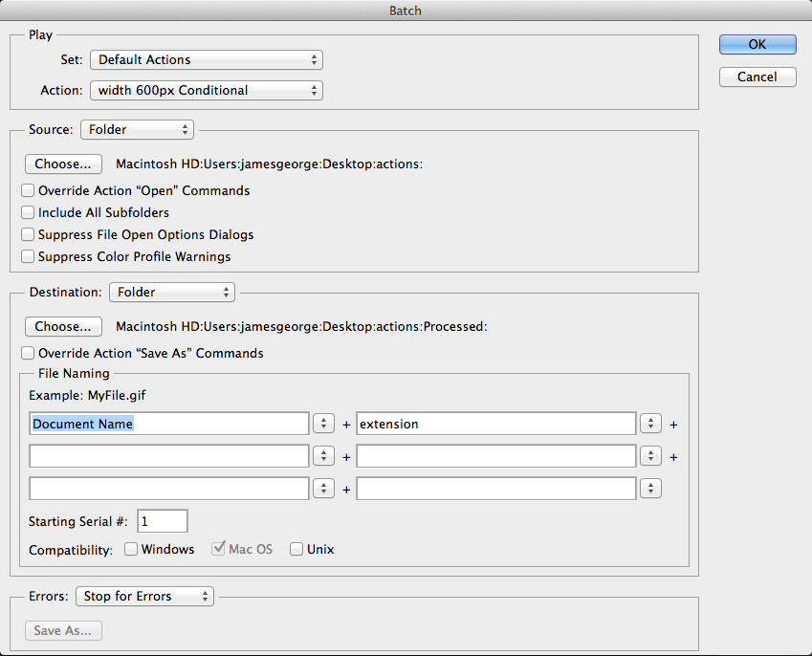812x656 pixels.
Task: Enable Suppress File Open Options Dialogs
Action: coord(29,234)
